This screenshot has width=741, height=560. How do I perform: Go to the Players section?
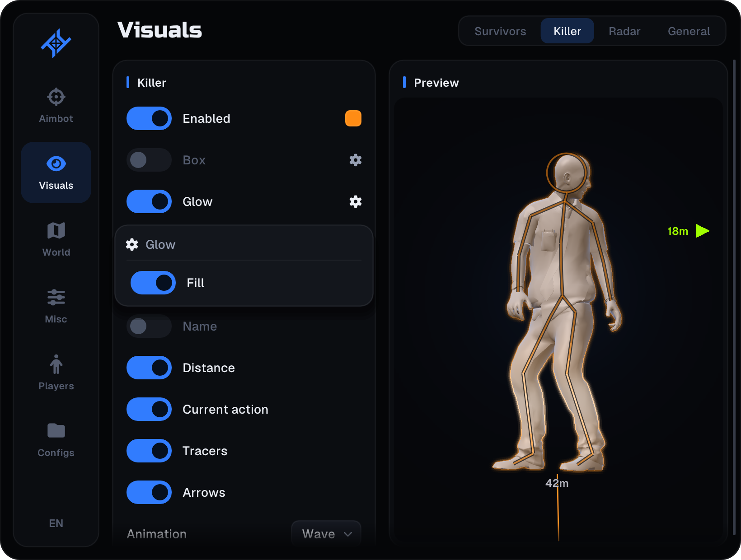click(x=56, y=373)
